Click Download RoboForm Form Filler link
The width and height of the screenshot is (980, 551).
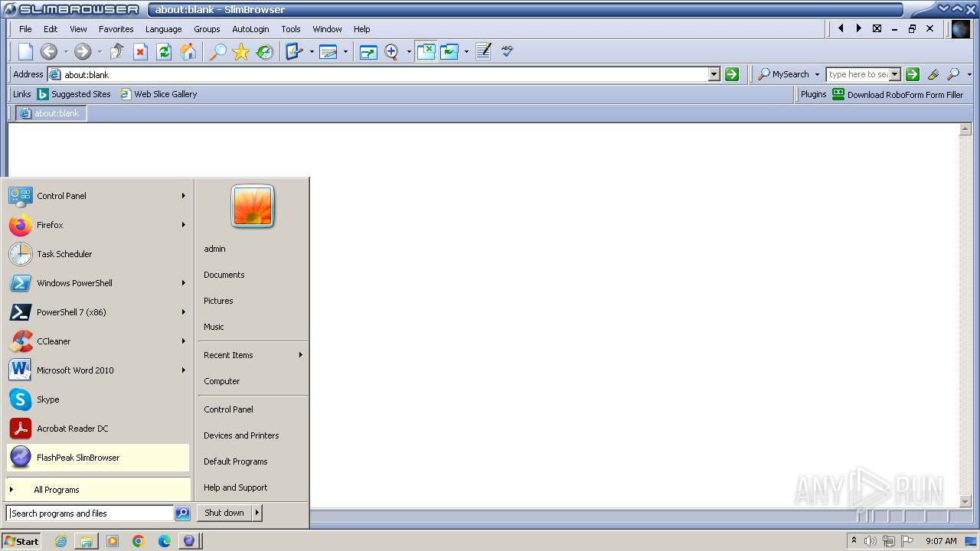(897, 94)
